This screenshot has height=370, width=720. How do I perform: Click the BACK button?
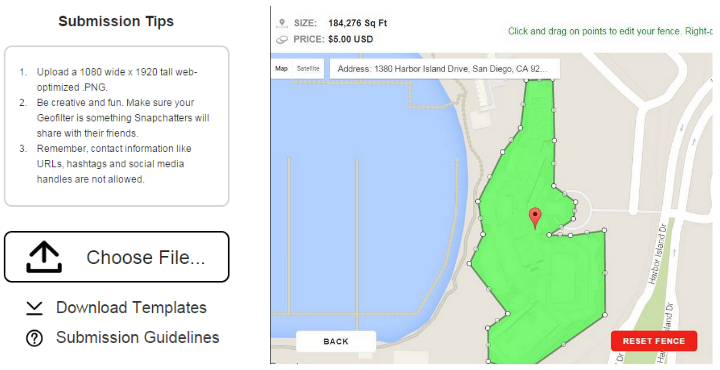click(336, 342)
